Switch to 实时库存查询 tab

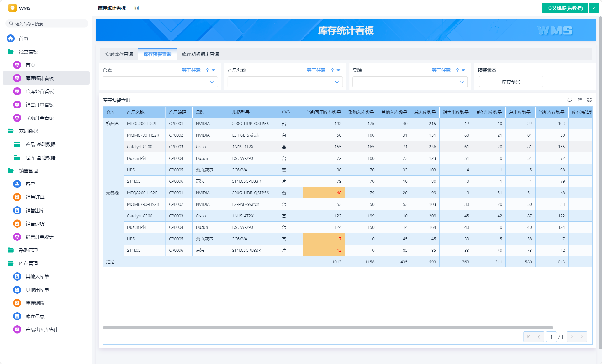[119, 54]
